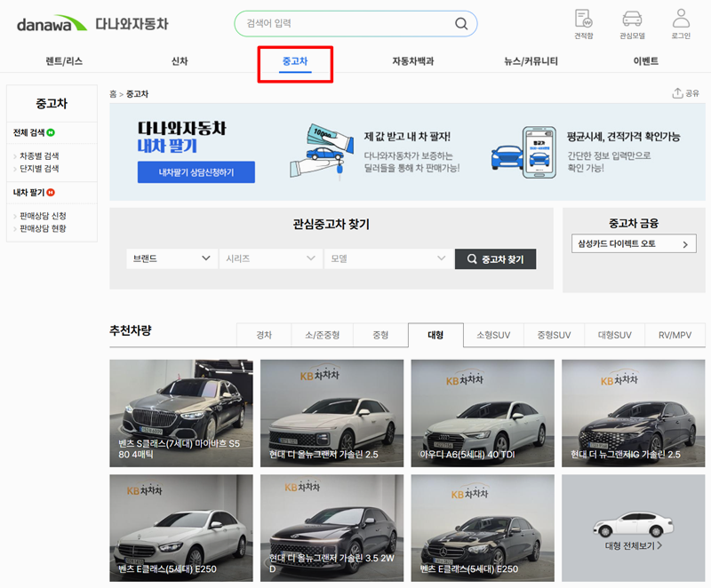The height and width of the screenshot is (588, 711).
Task: Select the 대형 tab
Action: [x=435, y=335]
